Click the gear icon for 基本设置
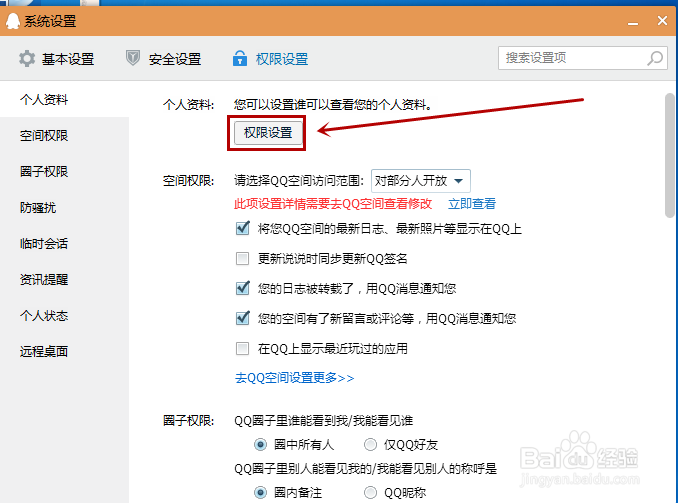 tap(27, 58)
